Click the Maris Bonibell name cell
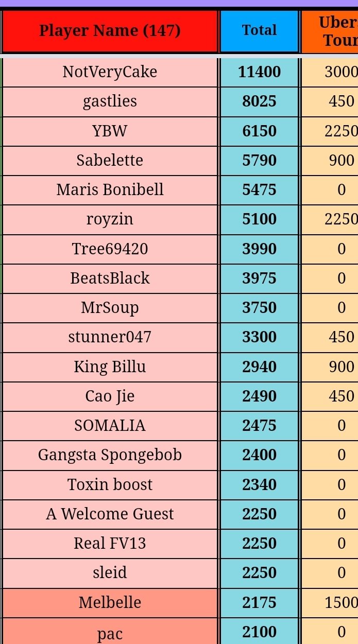The image size is (358, 644). [x=110, y=190]
